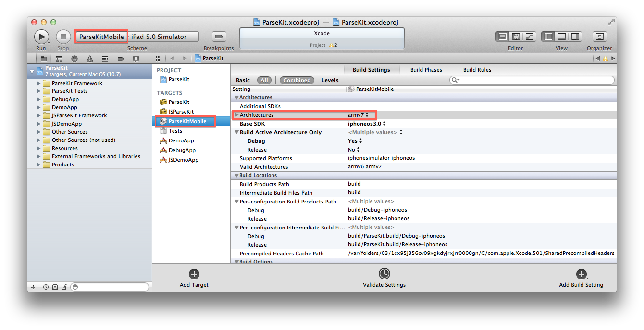Collapse the ParseKit project root
Screen dimensions: 644x330
pos(32,71)
